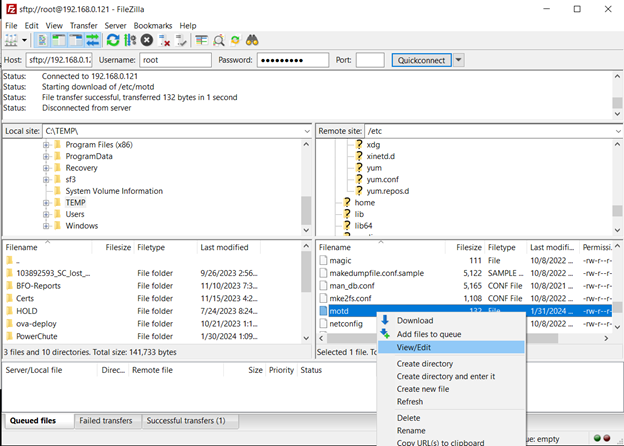
Task: Reconnect to the last server
Action: (x=181, y=40)
